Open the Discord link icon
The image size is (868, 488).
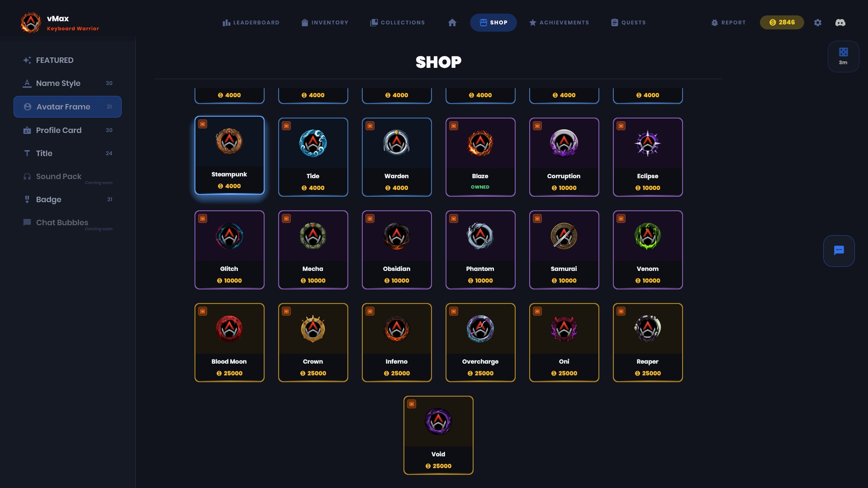tap(840, 23)
